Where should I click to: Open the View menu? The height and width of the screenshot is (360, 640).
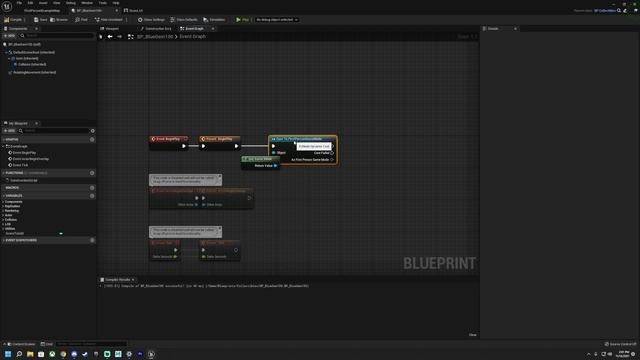57,3
